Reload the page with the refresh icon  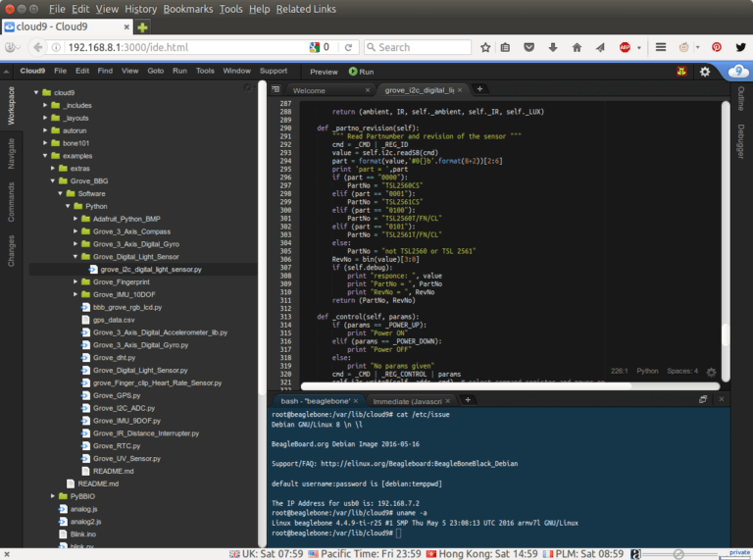348,47
